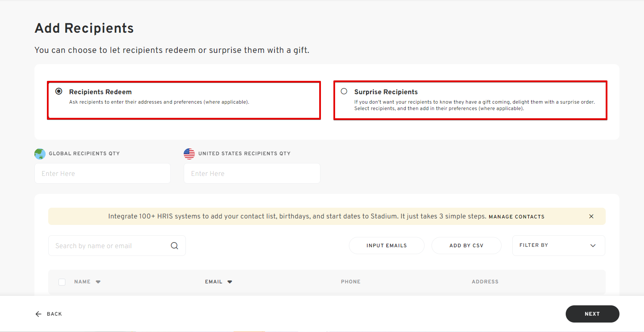
Task: Click the Global Recipients Qty field
Action: coord(102,173)
